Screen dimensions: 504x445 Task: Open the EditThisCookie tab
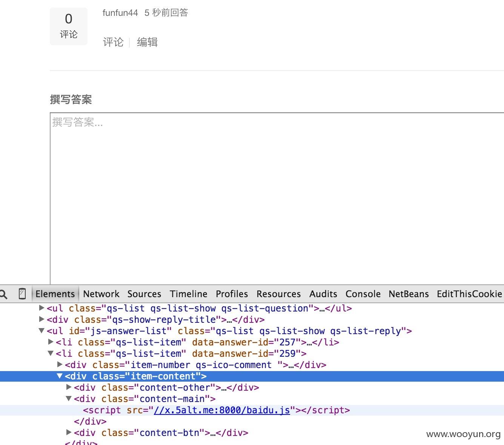469,294
